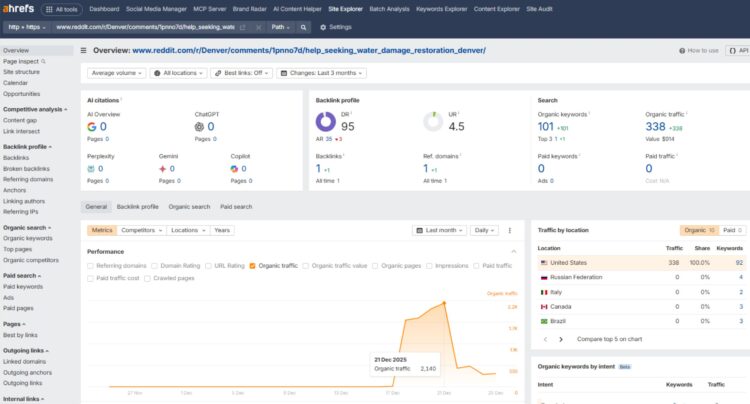
Task: Click the United States flag row
Action: (x=641, y=263)
